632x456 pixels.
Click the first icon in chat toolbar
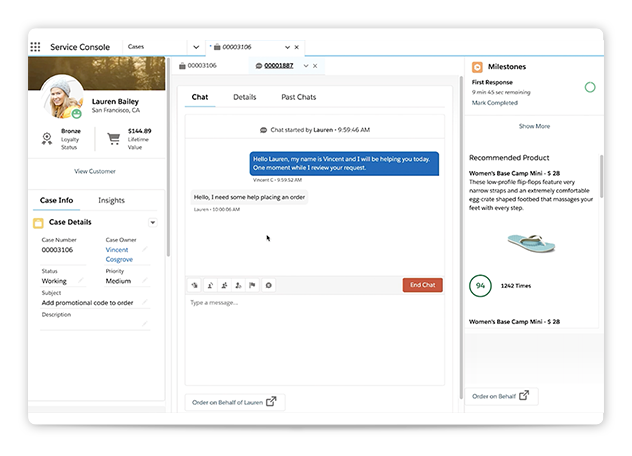(x=195, y=285)
